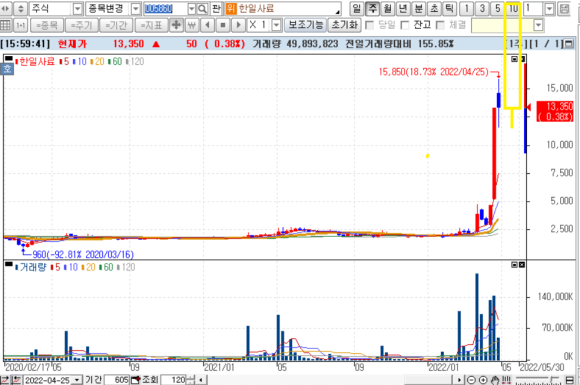580x385 pixels.
Task: Open the X 1 speed multiplier dropdown
Action: pos(276,25)
